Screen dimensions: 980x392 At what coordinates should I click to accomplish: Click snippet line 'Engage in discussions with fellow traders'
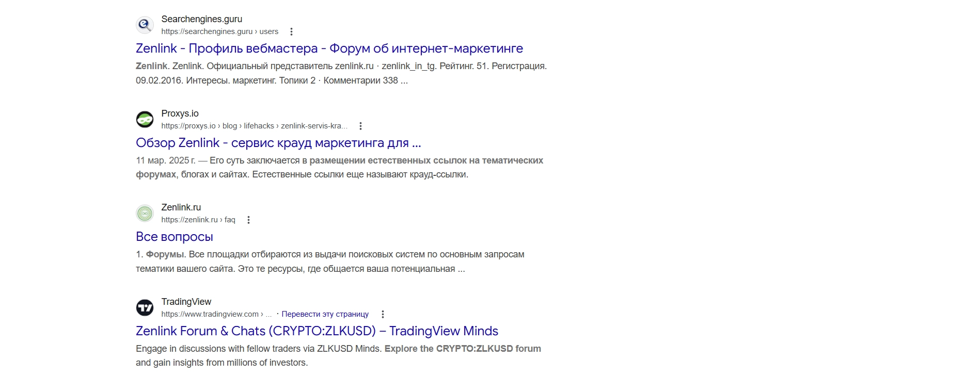(x=338, y=349)
